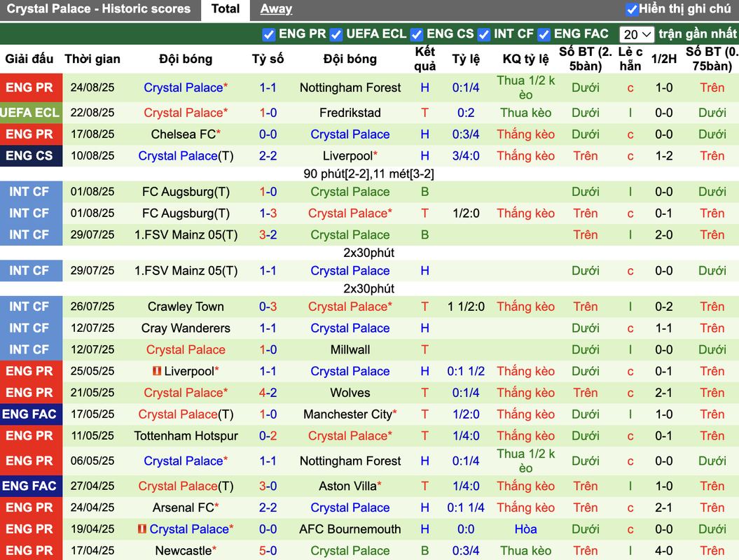Switch to the Away tab
Viewport: 739px width, 560px height.
[276, 9]
